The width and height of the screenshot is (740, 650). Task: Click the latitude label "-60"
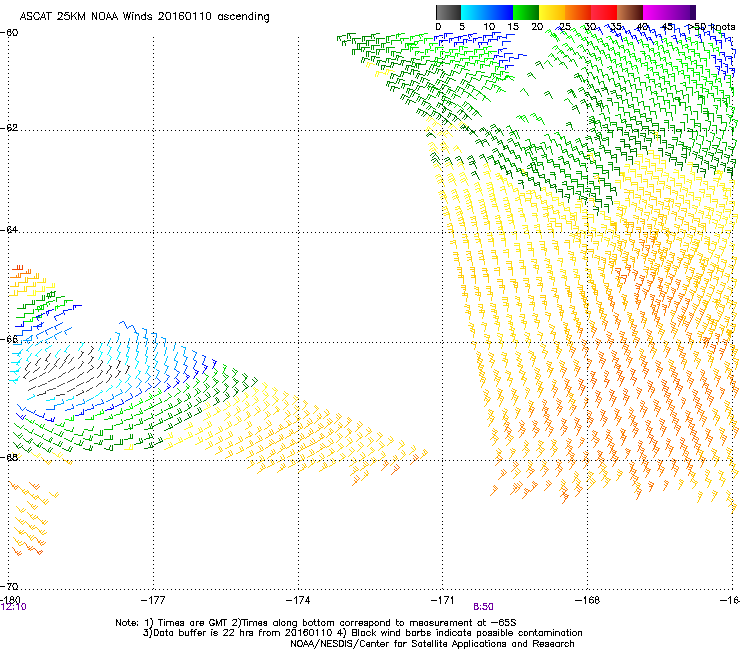[9, 32]
